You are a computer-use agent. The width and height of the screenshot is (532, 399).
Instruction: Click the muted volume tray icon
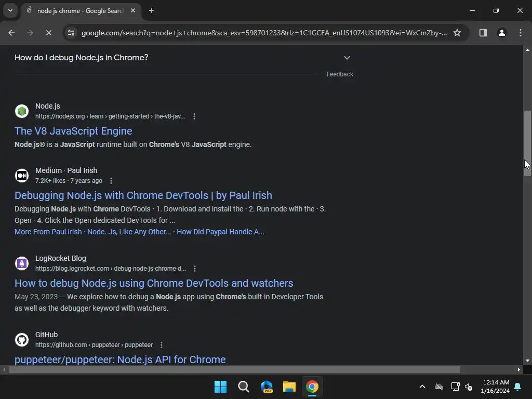click(x=469, y=387)
